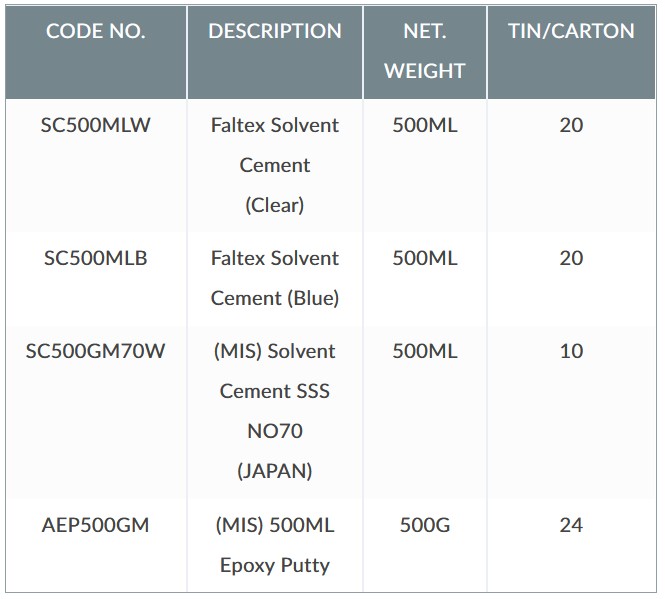Click the 500G net weight cell
The width and height of the screenshot is (665, 599).
pos(425,525)
